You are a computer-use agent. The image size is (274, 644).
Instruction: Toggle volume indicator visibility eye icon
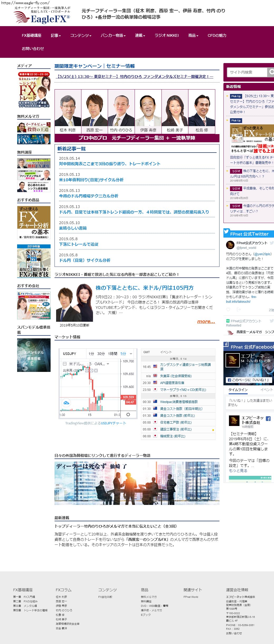coord(87,371)
